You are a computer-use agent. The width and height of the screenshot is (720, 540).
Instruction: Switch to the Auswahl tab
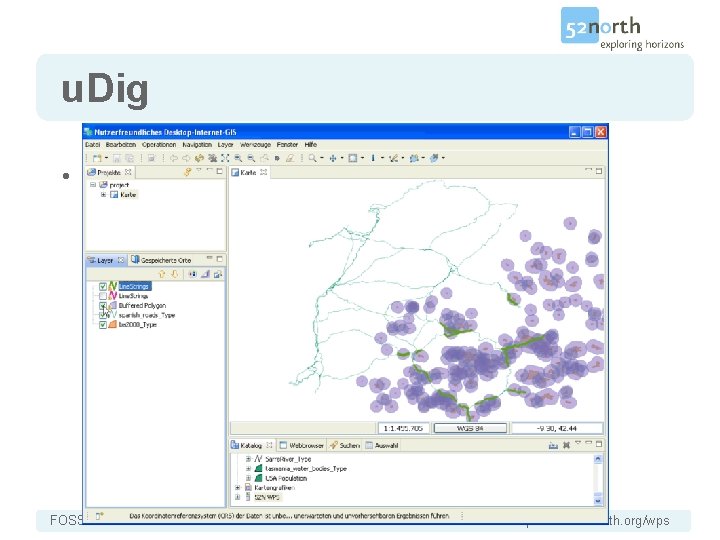coord(382,445)
